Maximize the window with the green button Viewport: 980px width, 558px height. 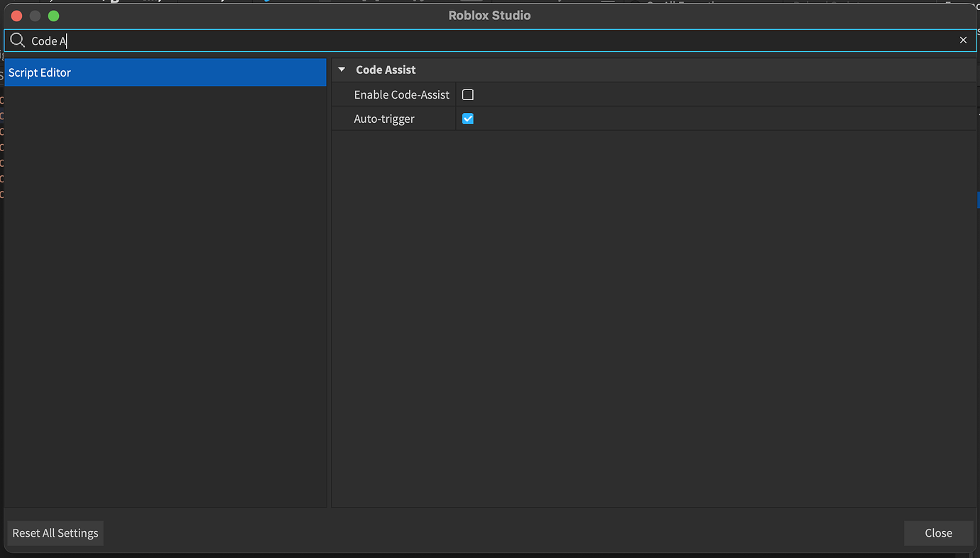coord(54,16)
